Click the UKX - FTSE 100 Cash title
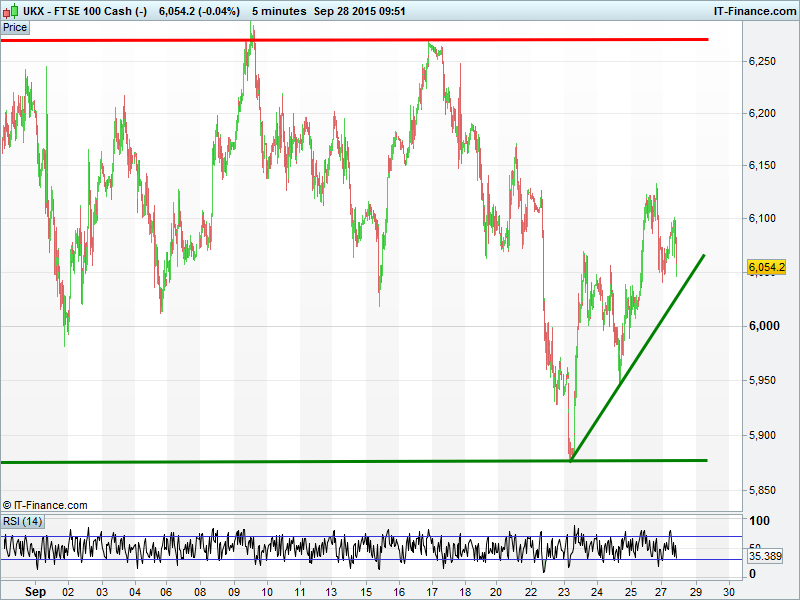The height and width of the screenshot is (600, 800). point(85,11)
